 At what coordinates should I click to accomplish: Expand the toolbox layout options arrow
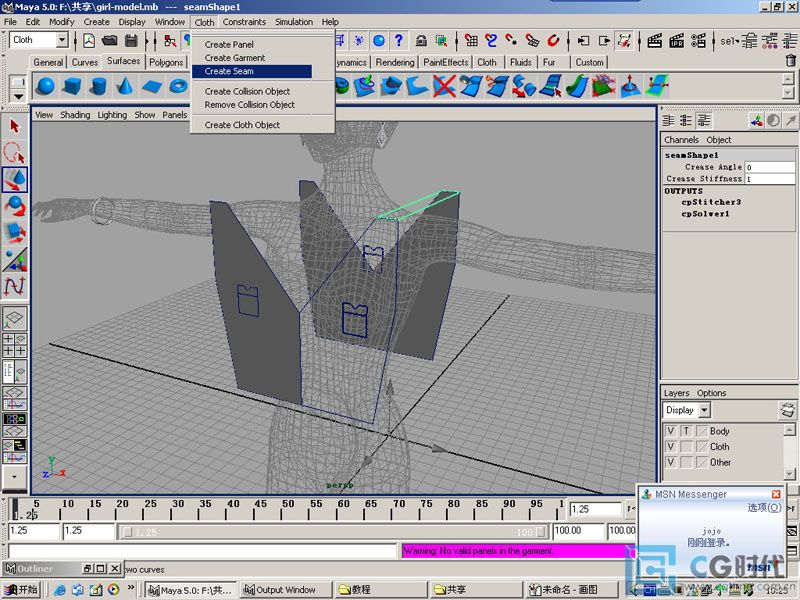(14, 477)
